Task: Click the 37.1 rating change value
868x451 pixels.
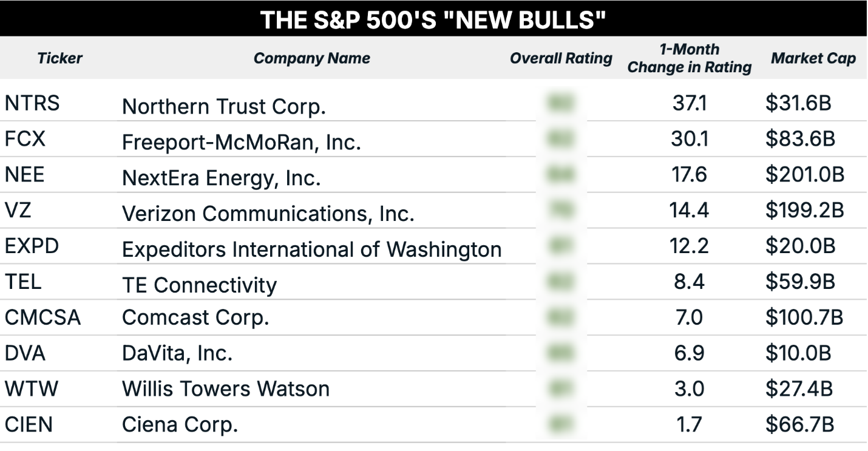Action: [x=689, y=104]
